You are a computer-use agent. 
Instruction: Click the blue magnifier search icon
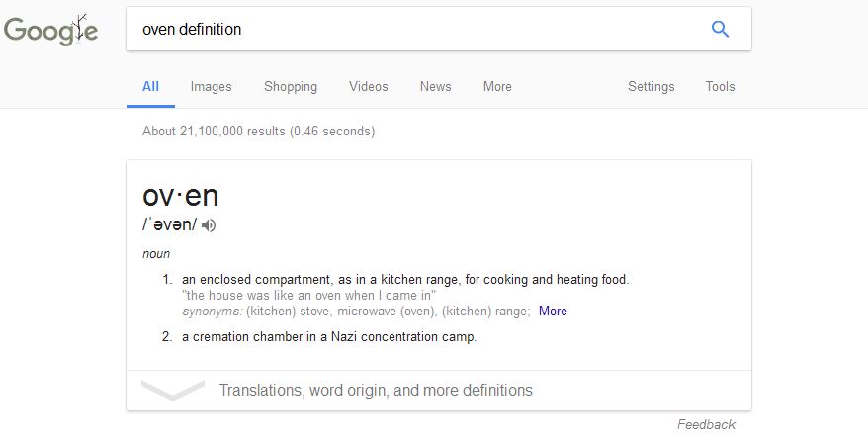click(720, 29)
